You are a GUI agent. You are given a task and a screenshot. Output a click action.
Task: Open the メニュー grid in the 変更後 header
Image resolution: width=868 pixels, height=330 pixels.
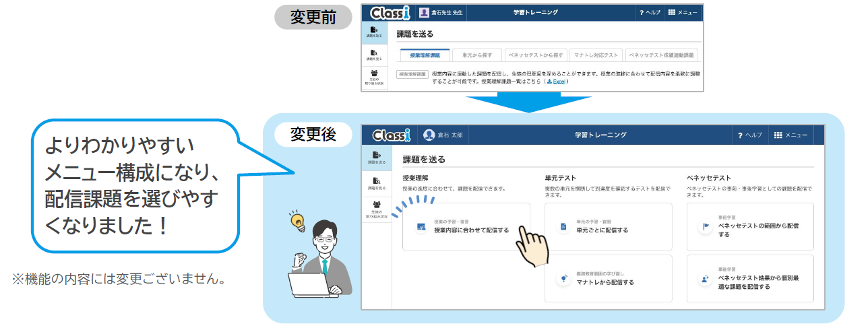(790, 135)
